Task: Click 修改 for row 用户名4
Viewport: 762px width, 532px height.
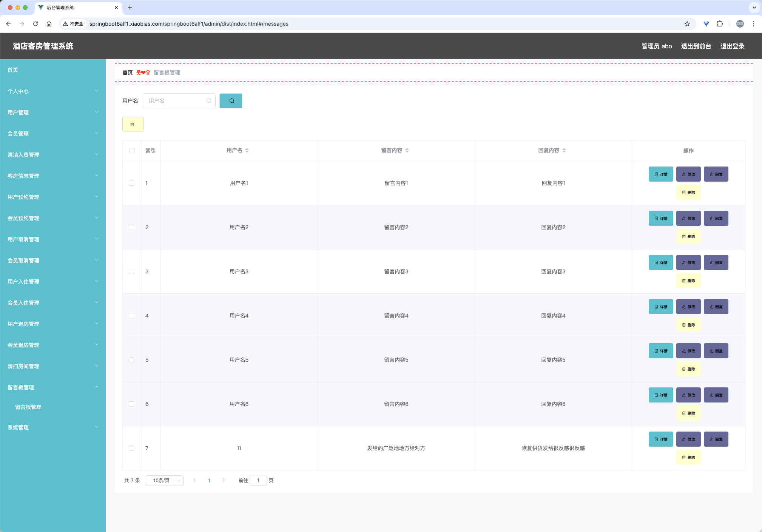Action: pos(688,307)
